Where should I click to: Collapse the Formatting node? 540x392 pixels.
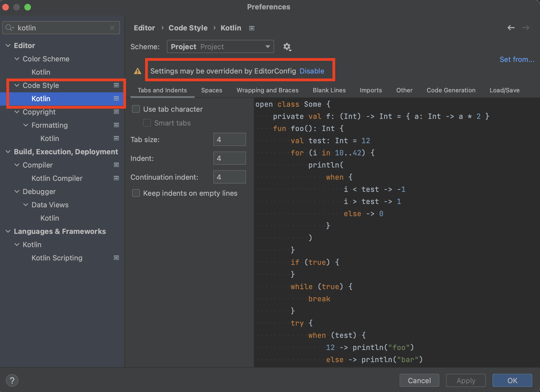point(26,125)
